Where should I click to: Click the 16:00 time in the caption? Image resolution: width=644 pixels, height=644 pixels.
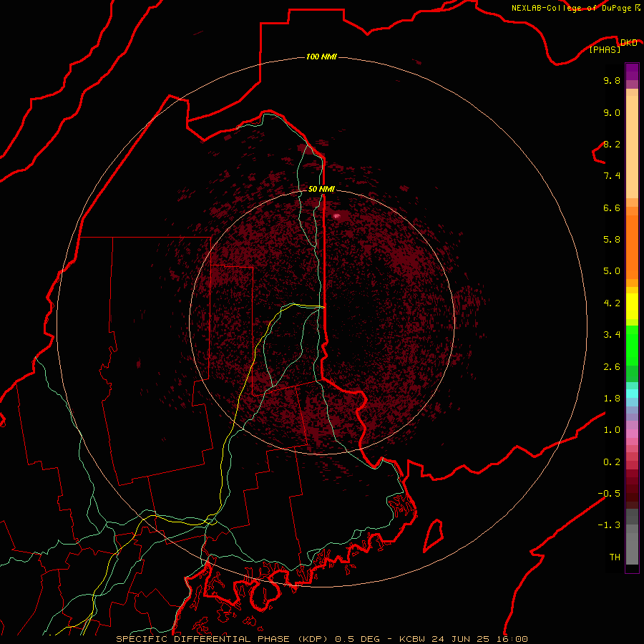coord(512,639)
